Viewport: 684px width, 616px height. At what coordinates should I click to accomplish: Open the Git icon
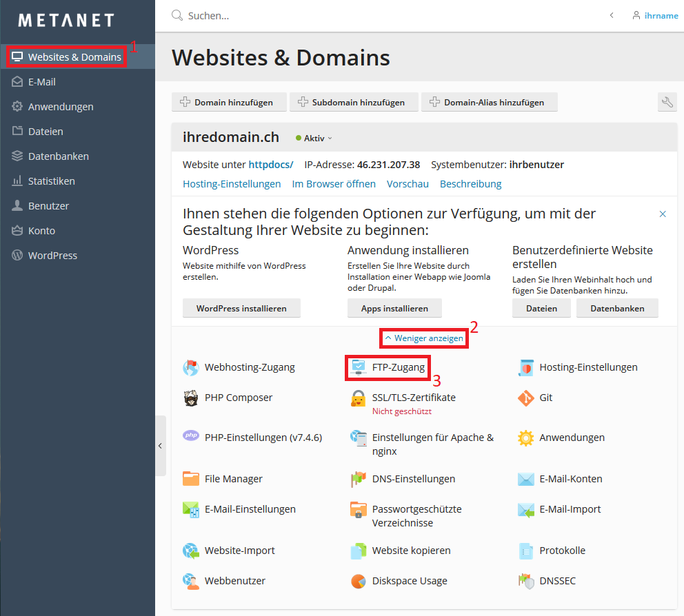pos(526,398)
